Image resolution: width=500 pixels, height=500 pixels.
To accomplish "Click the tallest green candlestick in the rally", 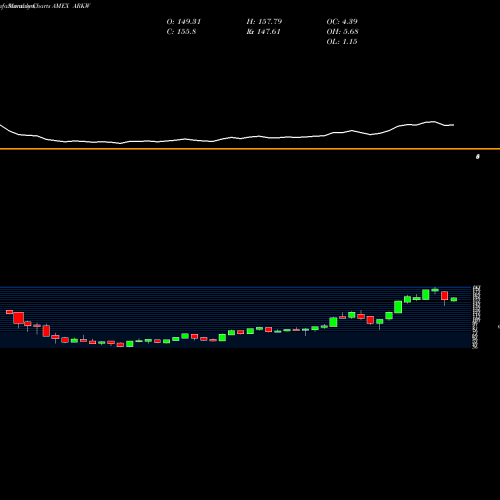I will (398, 307).
